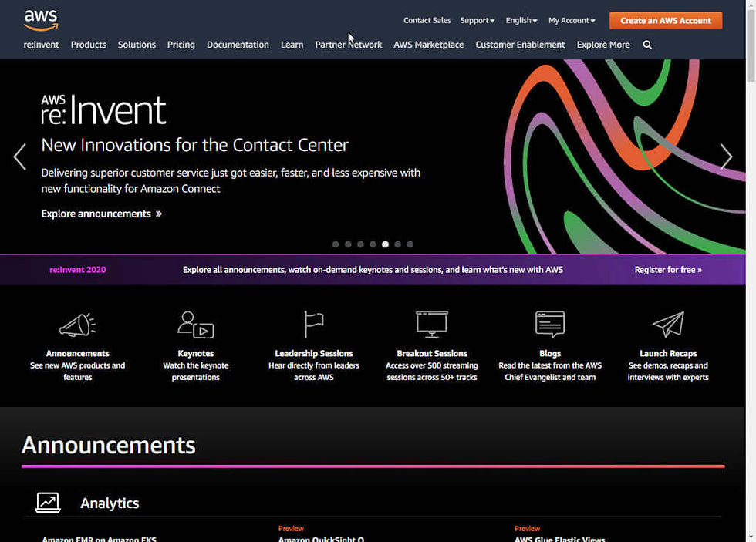Select the fourth carousel dot
Viewport: 756px width, 542px height.
tap(373, 244)
